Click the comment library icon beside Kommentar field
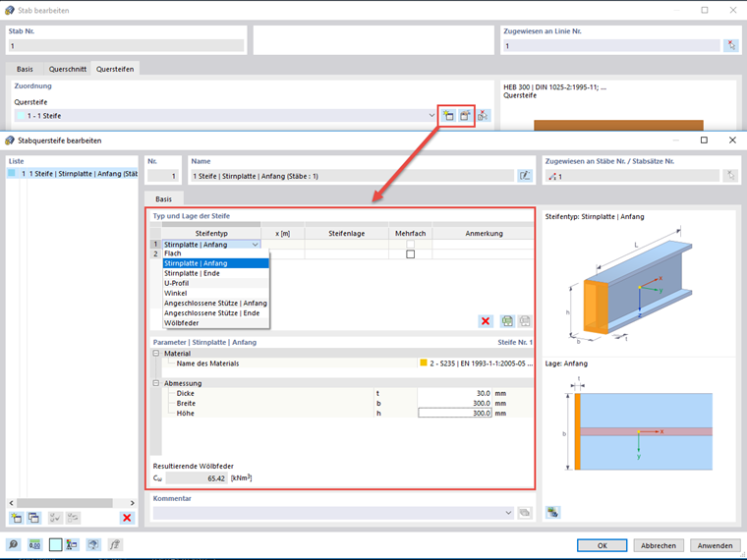 (x=525, y=513)
